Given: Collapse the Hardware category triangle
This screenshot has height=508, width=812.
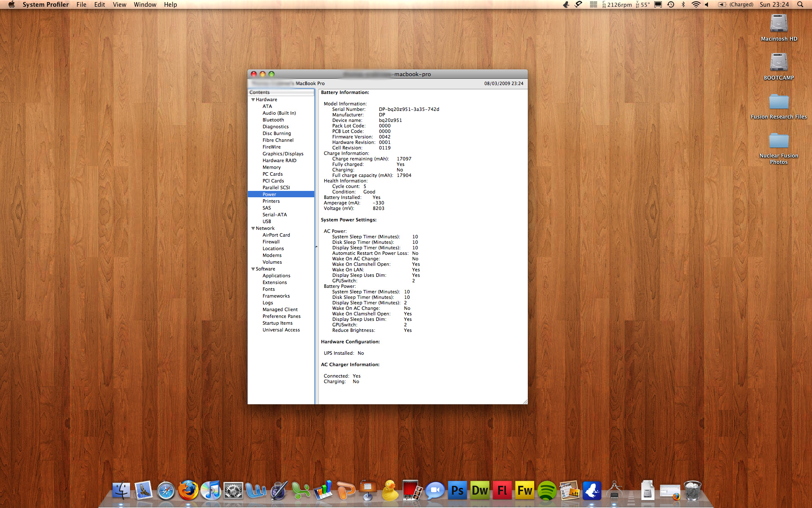Looking at the screenshot, I should pos(253,100).
